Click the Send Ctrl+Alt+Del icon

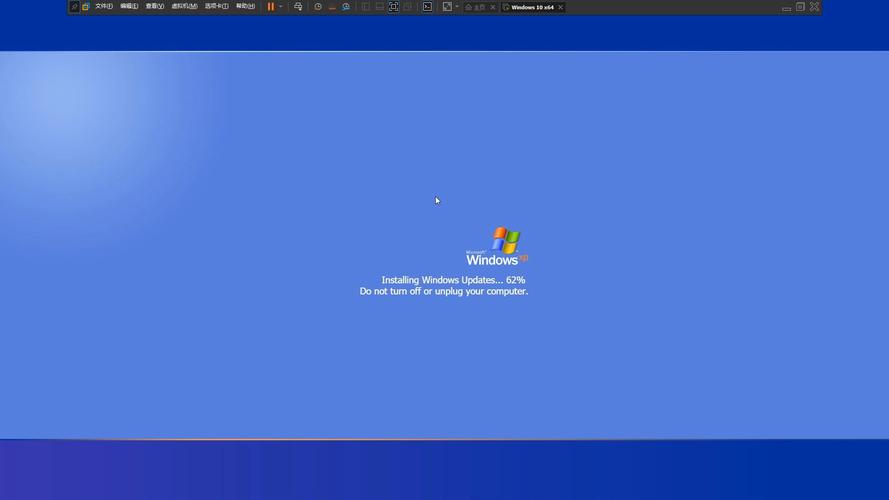pyautogui.click(x=298, y=7)
